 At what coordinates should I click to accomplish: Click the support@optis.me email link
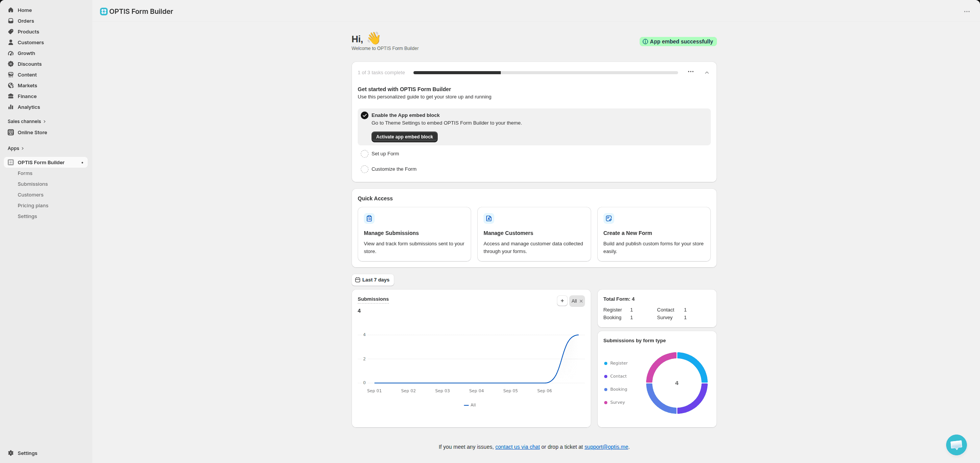606,447
